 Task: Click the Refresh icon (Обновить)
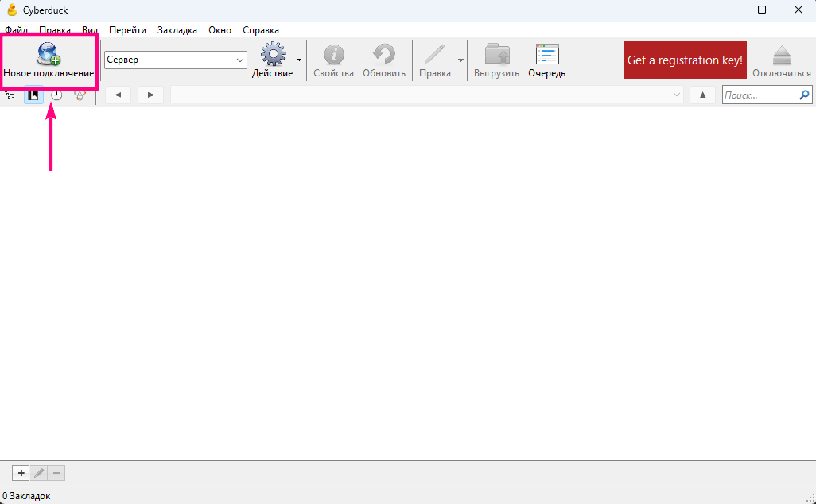tap(384, 54)
